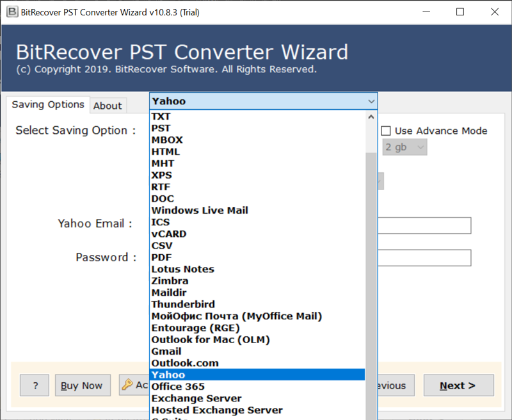Screen dimensions: 512x420
Task: Select the Saving Options tab
Action: click(48, 104)
